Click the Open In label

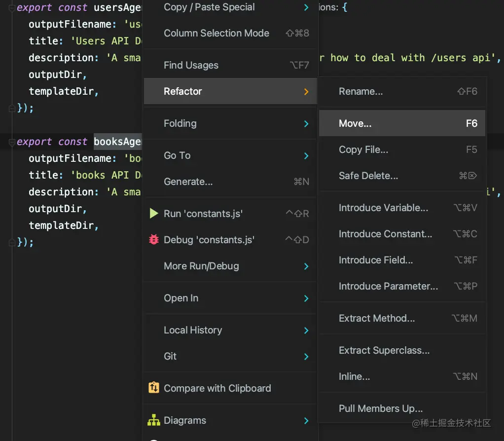tap(181, 298)
